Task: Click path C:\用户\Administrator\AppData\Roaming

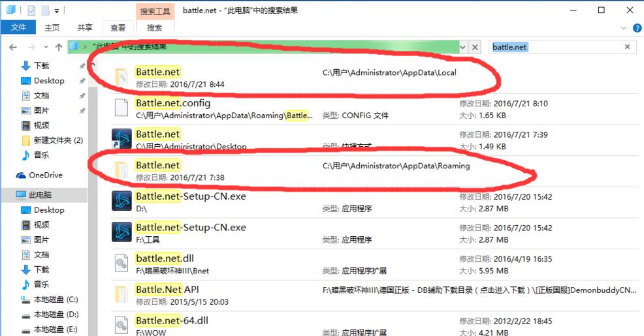Action: 396,166
